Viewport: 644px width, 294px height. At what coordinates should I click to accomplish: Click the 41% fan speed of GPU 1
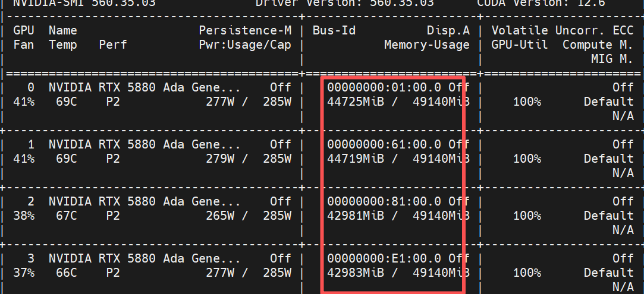tap(24, 158)
